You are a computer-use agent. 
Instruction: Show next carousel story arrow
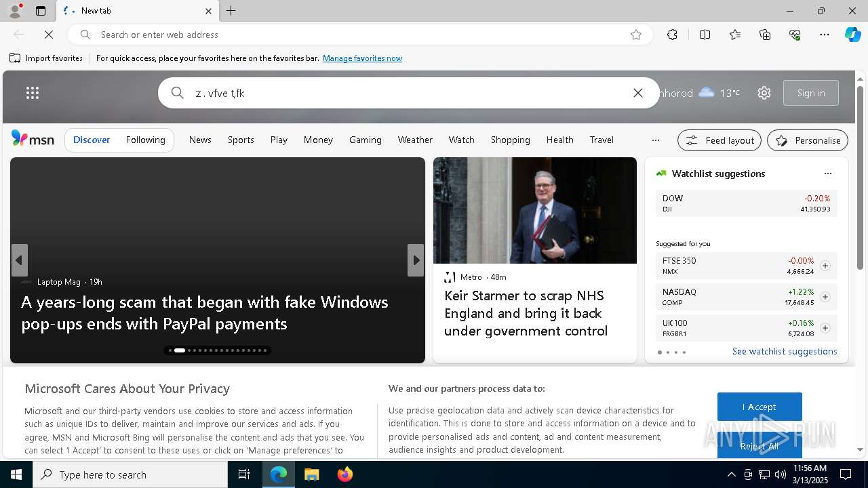pos(416,260)
